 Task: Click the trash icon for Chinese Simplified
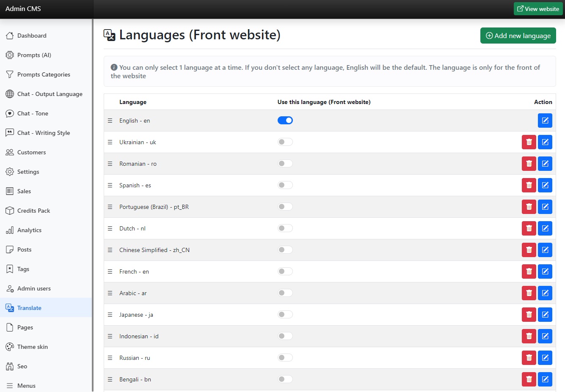coord(529,250)
